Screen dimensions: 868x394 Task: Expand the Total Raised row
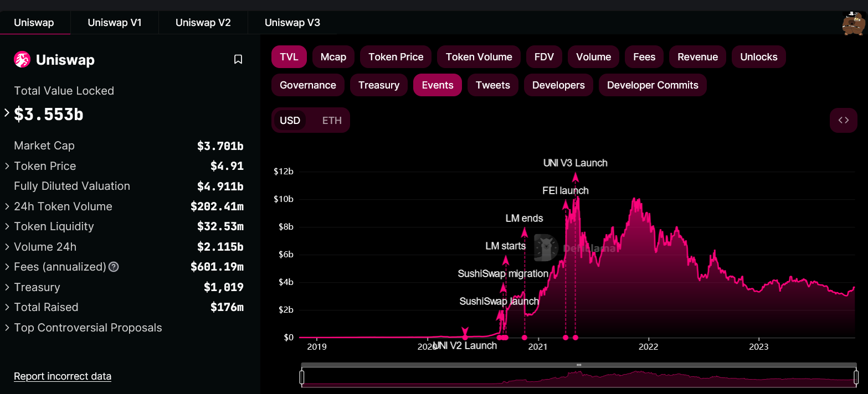(x=7, y=307)
